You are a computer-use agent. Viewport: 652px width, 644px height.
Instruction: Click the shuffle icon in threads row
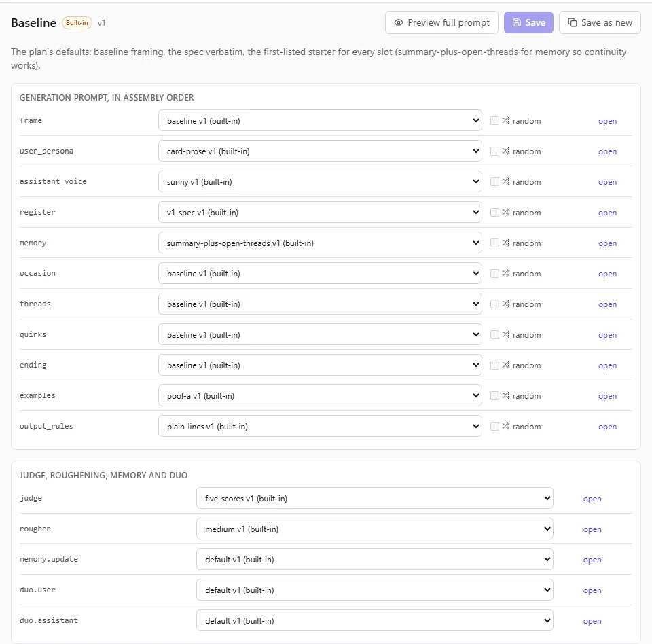[505, 304]
